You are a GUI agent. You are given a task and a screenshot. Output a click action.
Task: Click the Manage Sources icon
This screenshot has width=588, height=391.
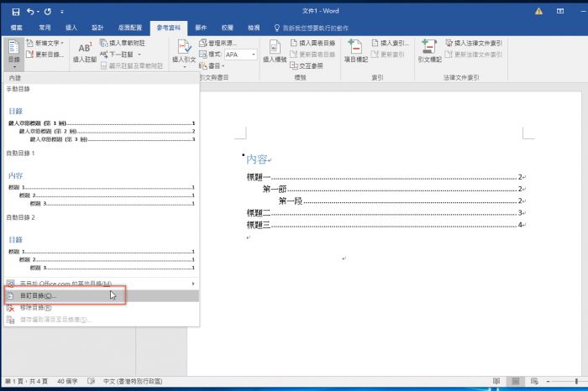tap(203, 43)
